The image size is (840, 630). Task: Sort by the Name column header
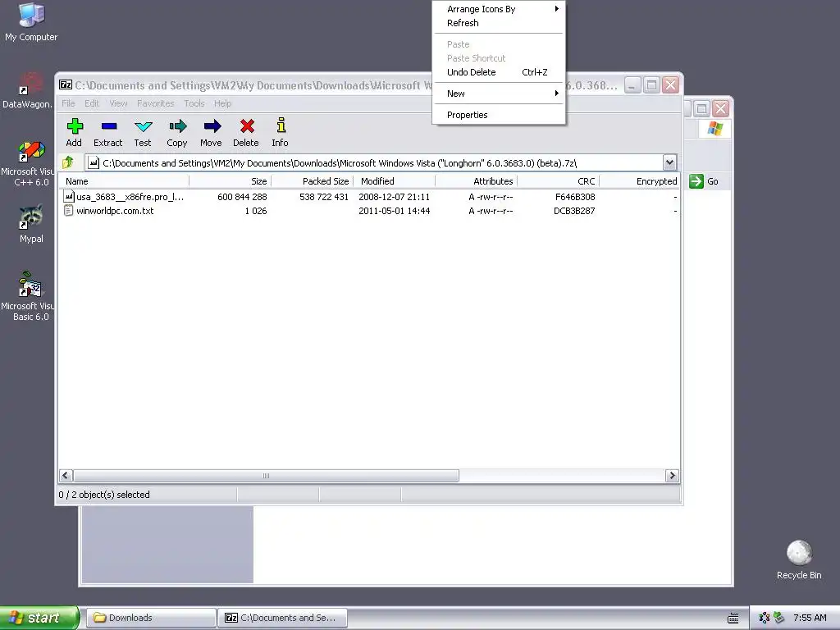[x=125, y=181]
